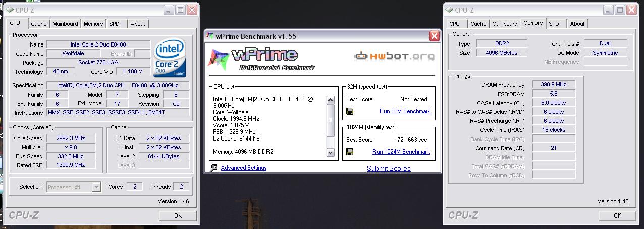Click the Instructions field listing MMX, SSE
Viewport: 644px width, 229px height.
(x=118, y=113)
